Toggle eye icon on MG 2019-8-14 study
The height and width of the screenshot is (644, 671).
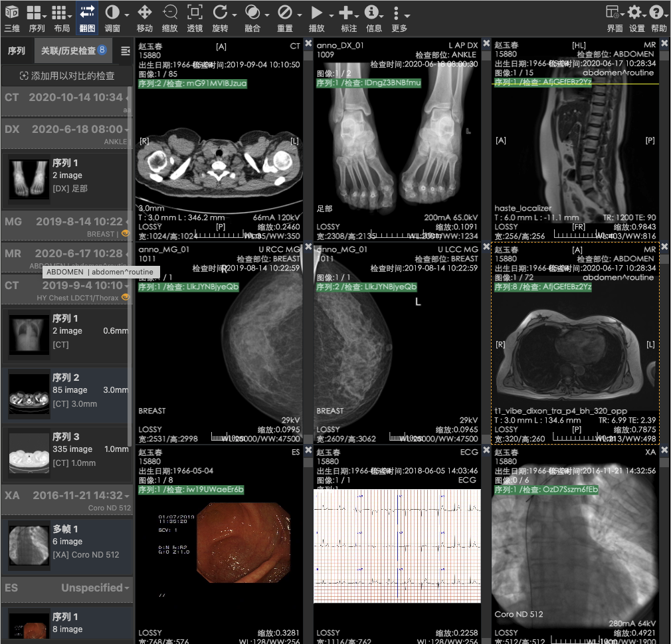[x=124, y=234]
